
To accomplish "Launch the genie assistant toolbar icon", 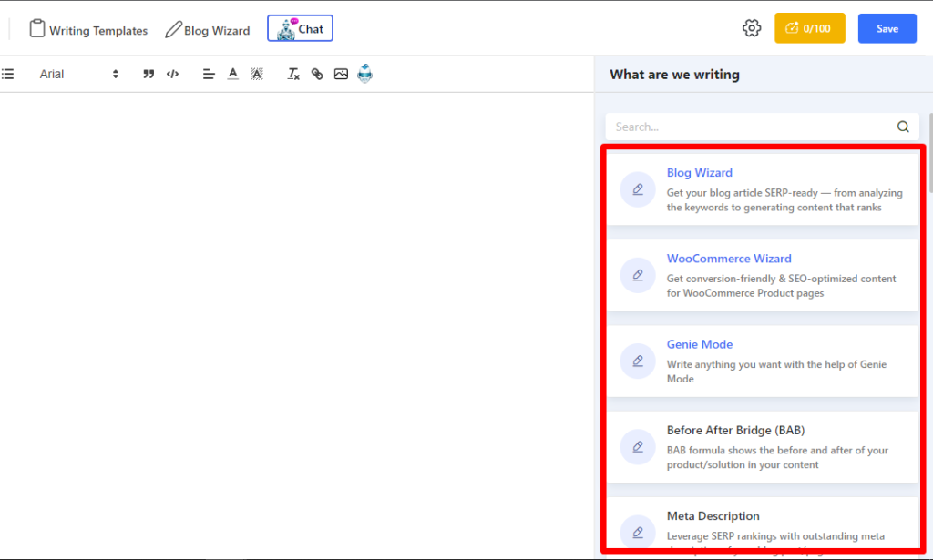I will [364, 73].
